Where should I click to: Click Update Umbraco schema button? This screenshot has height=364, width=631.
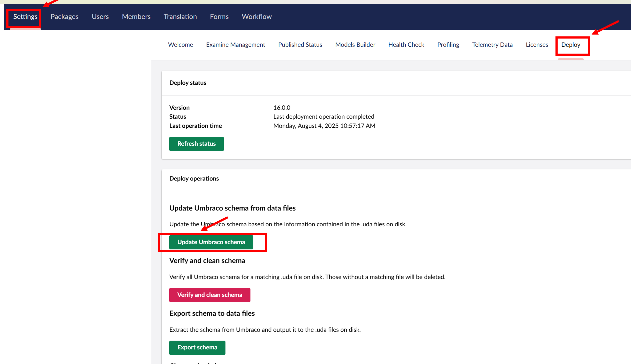pos(211,242)
